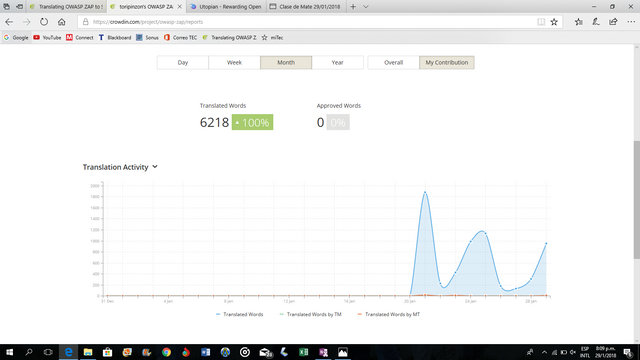This screenshot has height=360, width=640.
Task: Show tab previews chevron
Action: (x=366, y=7)
